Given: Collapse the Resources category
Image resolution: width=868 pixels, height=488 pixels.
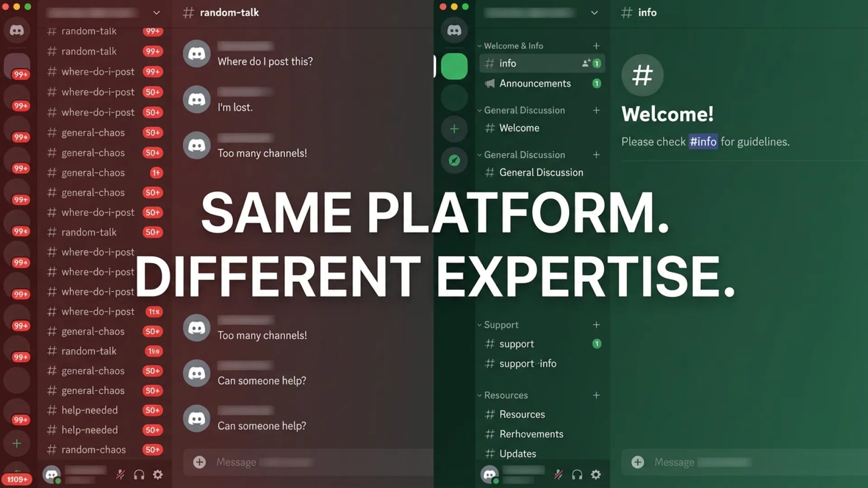Looking at the screenshot, I should coord(505,395).
